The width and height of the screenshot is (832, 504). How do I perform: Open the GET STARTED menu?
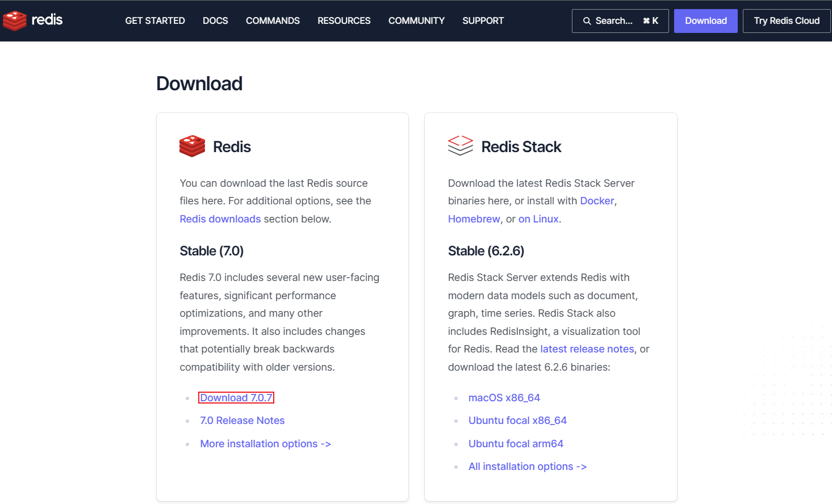click(x=155, y=21)
